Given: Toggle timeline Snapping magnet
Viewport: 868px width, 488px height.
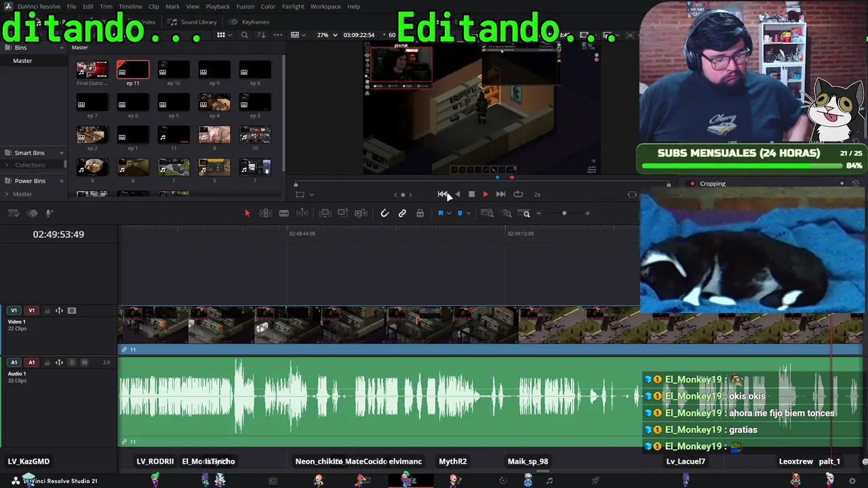Looking at the screenshot, I should click(384, 213).
